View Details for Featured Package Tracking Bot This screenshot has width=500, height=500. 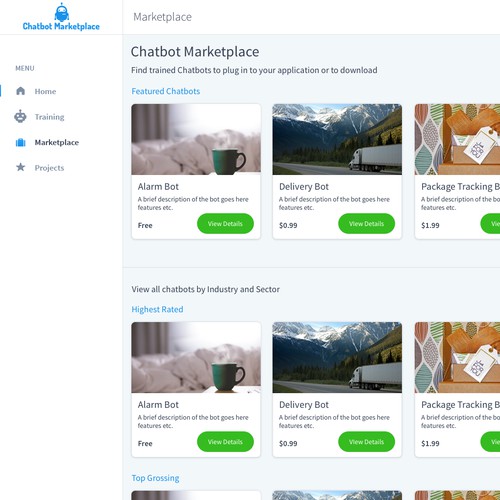(x=490, y=224)
